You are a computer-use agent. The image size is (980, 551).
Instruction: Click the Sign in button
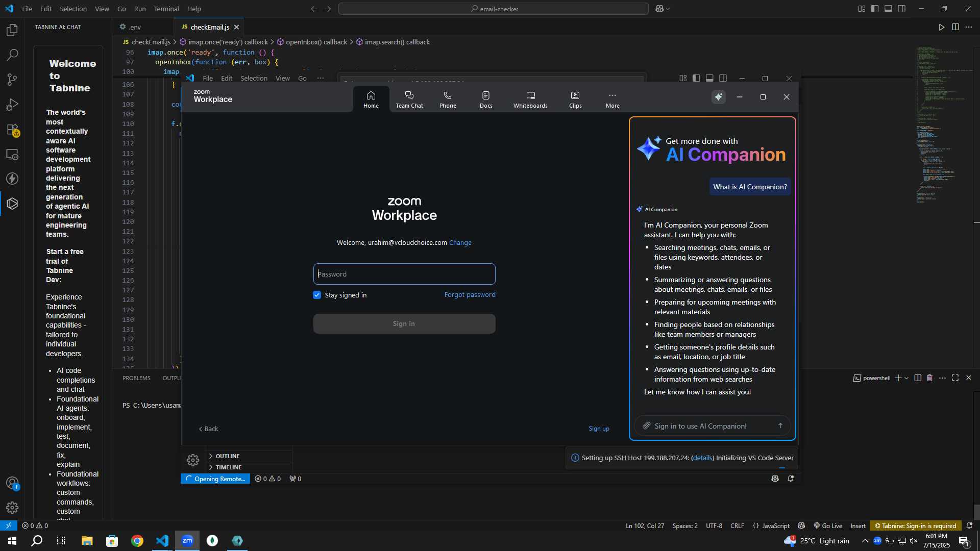coord(404,323)
